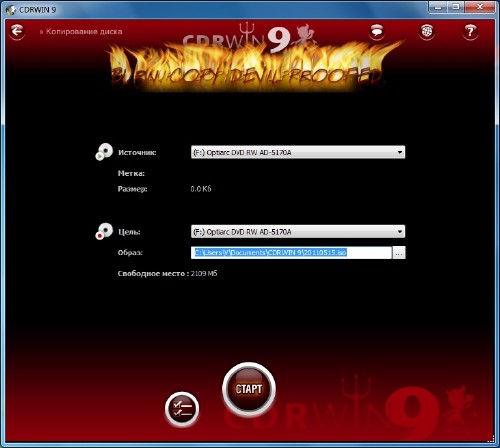Screen dimensions: 500x448
Task: Click the target disc icon next to Цель
Action: coord(104,231)
